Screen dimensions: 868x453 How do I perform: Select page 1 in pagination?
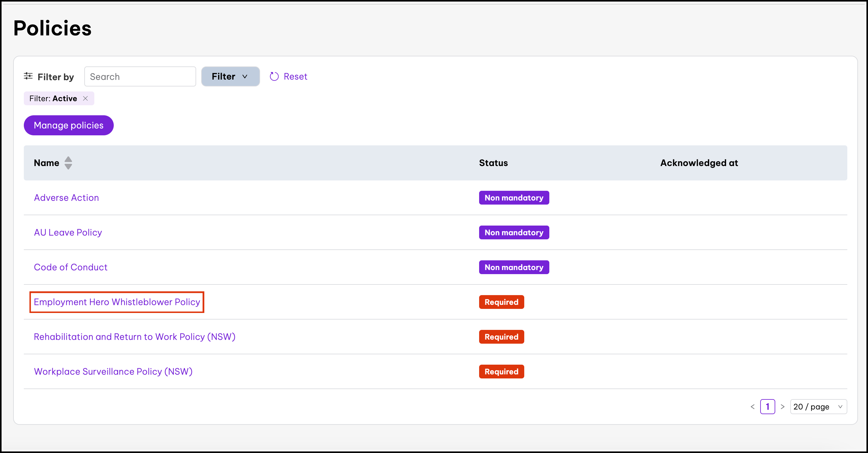[767, 407]
